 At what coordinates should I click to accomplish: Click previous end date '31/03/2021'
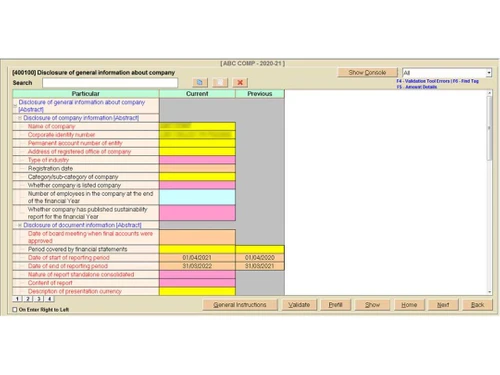click(260, 266)
